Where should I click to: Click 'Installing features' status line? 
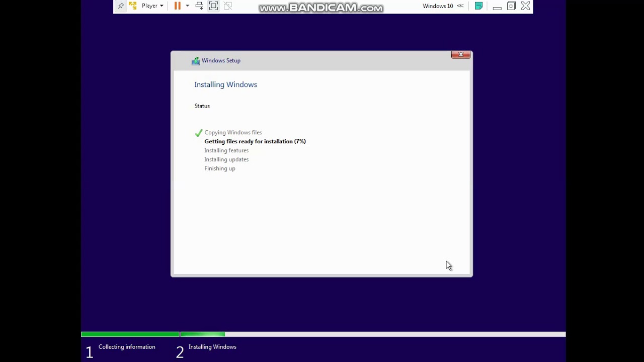coord(226,150)
